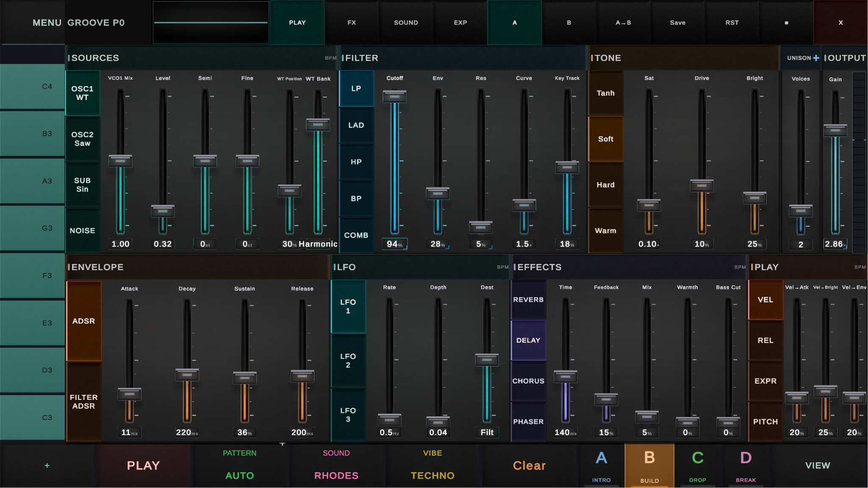The height and width of the screenshot is (488, 868).
Task: Choose the LAD filter type
Action: tap(356, 125)
